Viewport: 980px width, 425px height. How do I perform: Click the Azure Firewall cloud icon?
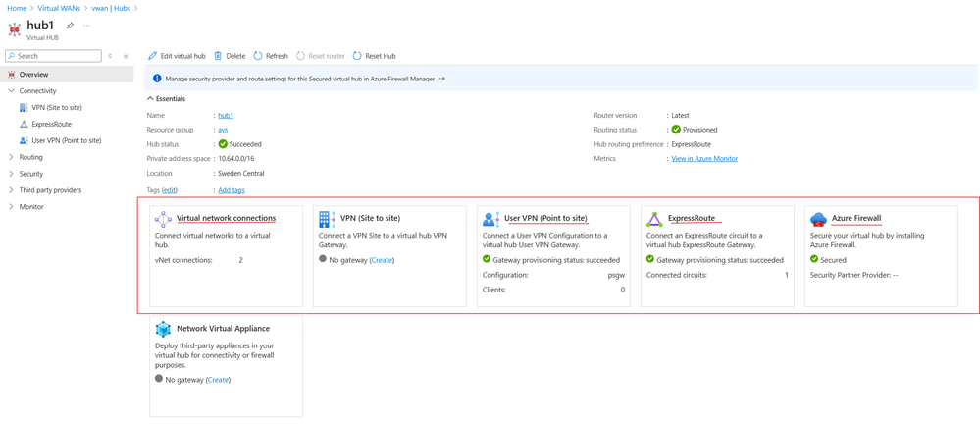coord(818,219)
